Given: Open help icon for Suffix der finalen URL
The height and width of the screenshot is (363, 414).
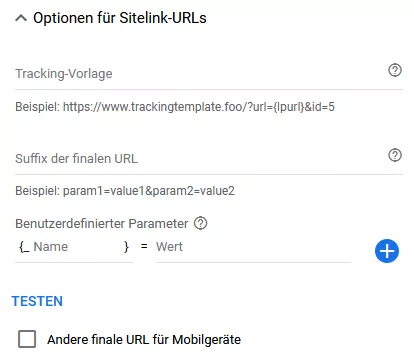Looking at the screenshot, I should coord(395,155).
